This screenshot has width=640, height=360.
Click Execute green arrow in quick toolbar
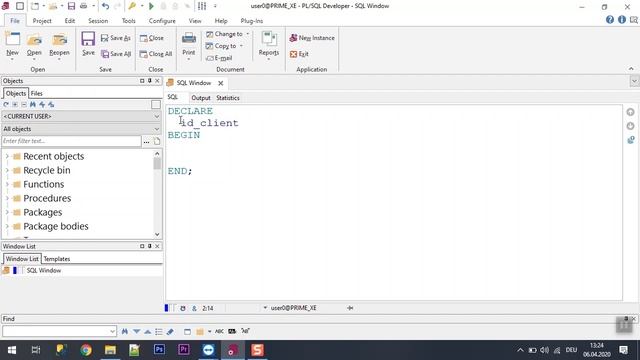pos(151,6)
